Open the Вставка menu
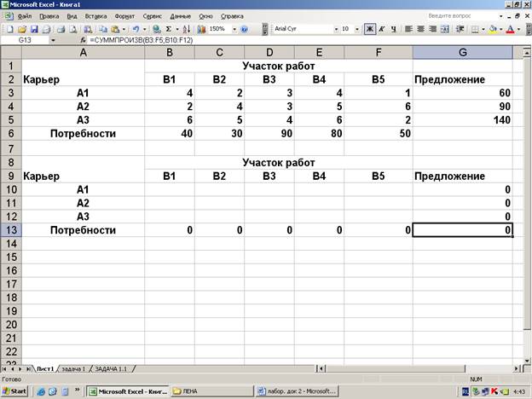 coord(95,16)
